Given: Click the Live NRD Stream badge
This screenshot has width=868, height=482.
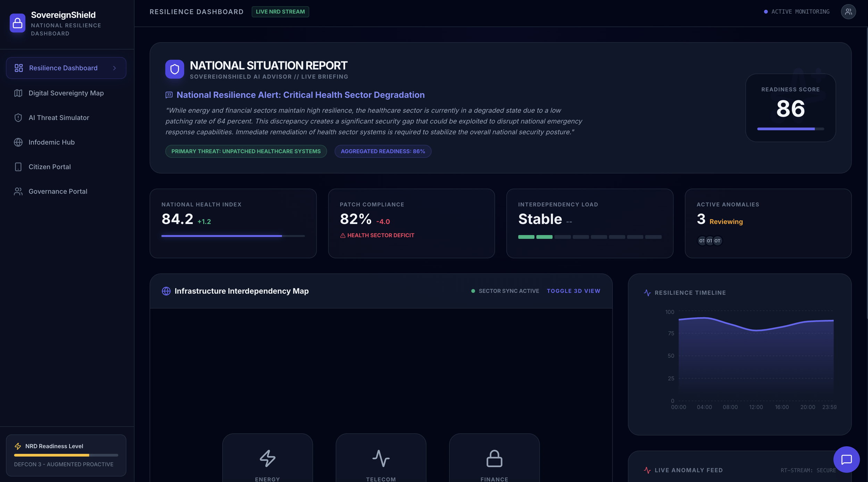Looking at the screenshot, I should (x=280, y=12).
